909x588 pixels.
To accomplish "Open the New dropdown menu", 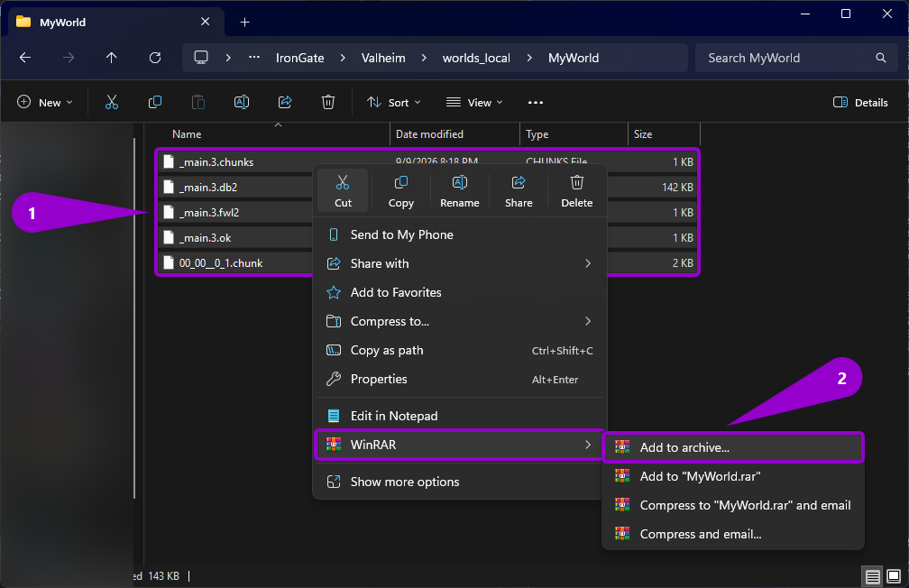I will pyautogui.click(x=45, y=103).
